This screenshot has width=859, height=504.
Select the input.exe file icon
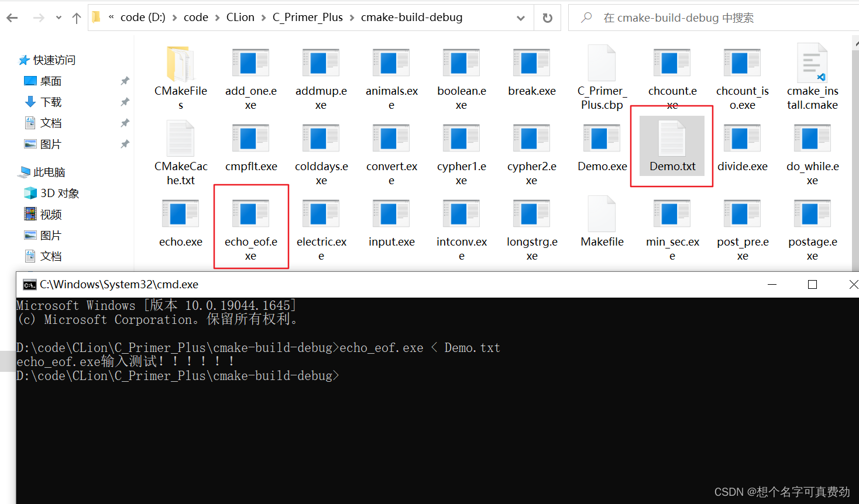click(391, 214)
